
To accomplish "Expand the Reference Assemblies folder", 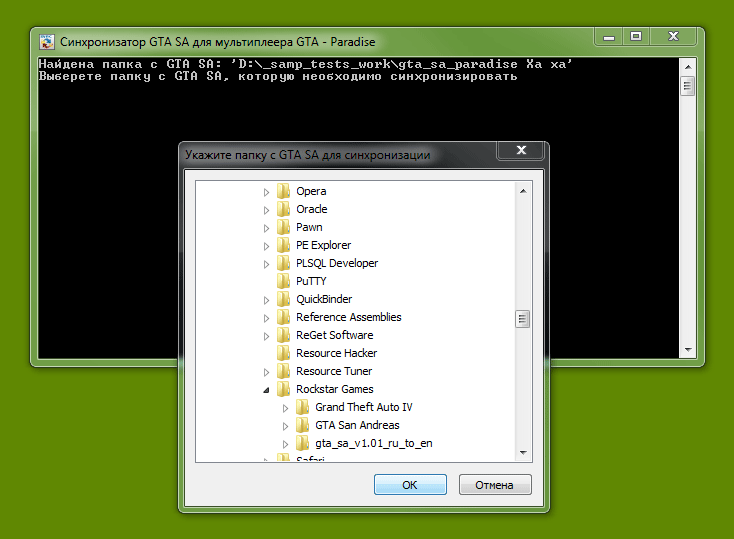I will tap(266, 318).
